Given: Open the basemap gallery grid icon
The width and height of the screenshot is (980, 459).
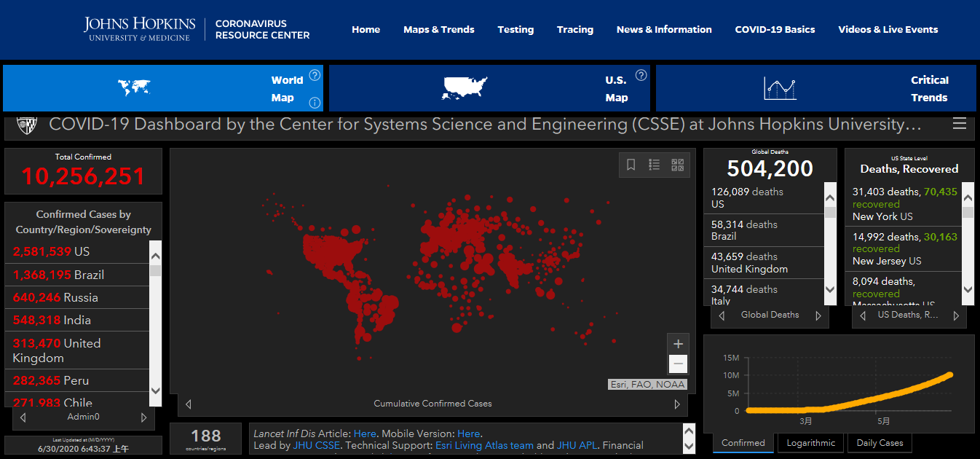Looking at the screenshot, I should click(x=678, y=165).
